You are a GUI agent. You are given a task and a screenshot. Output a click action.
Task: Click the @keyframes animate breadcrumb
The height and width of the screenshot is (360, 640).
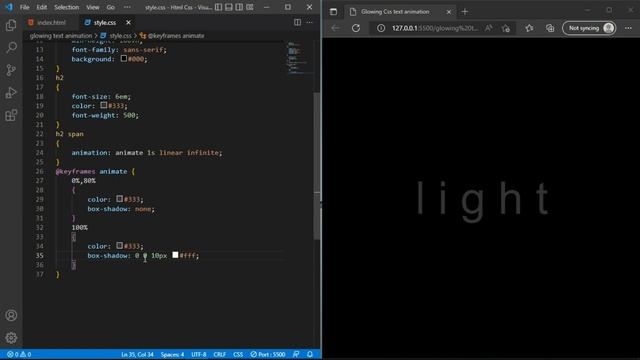point(172,36)
